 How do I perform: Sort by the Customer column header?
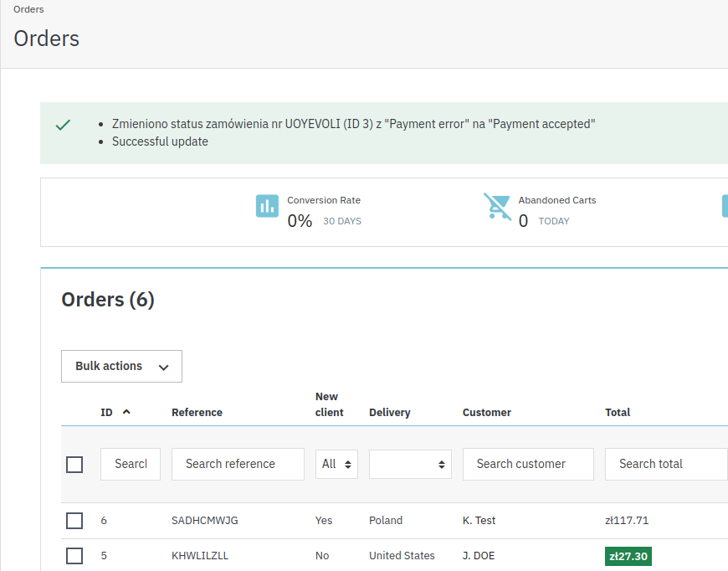pos(486,412)
